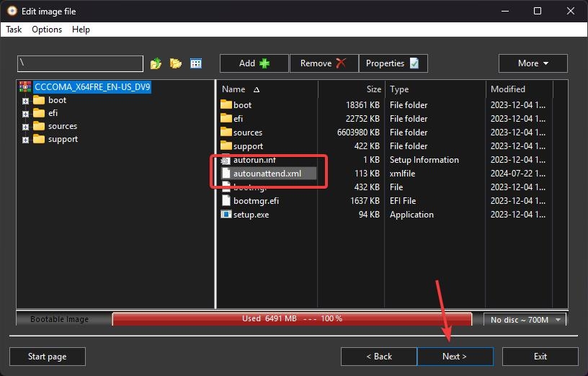Image resolution: width=588 pixels, height=376 pixels.
Task: Expand the efi folder in tree
Action: (x=25, y=114)
